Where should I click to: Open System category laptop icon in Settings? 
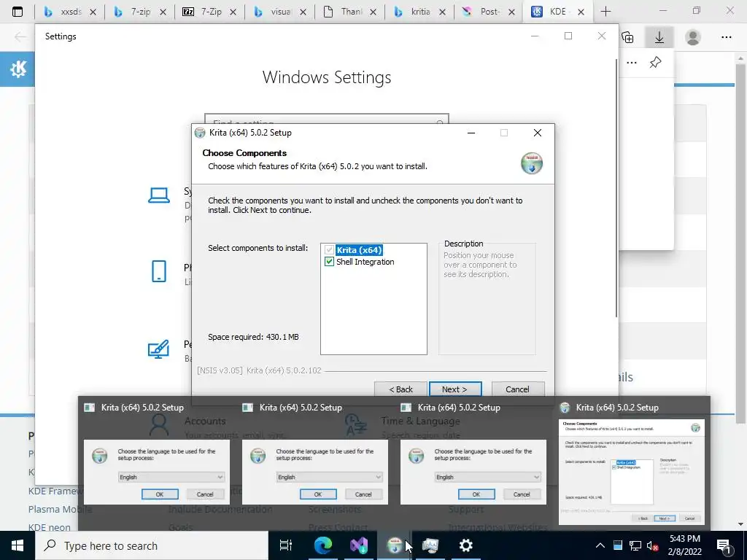[158, 195]
